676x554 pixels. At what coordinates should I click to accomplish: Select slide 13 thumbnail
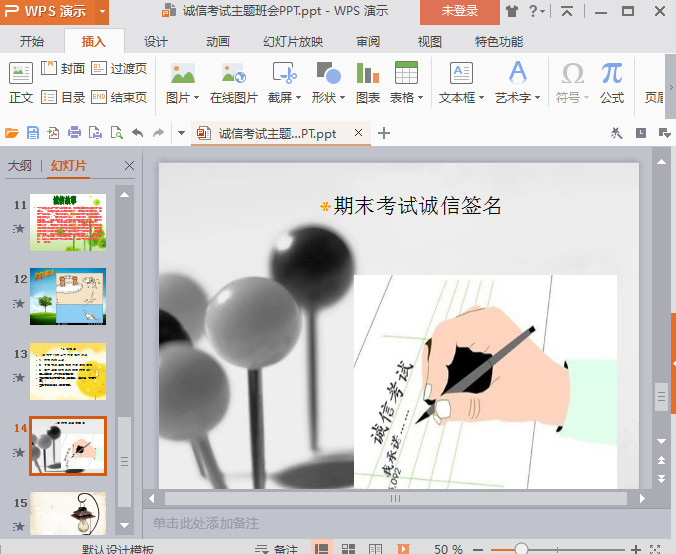click(68, 371)
